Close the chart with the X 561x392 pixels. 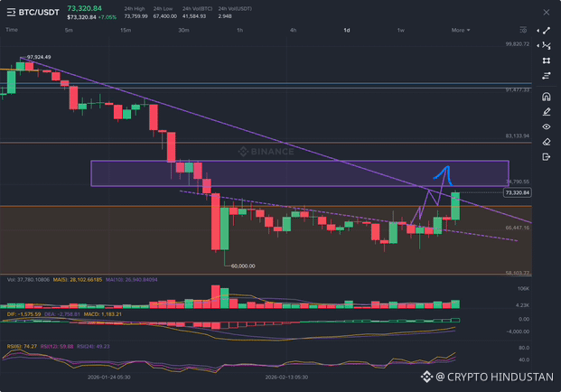547,13
